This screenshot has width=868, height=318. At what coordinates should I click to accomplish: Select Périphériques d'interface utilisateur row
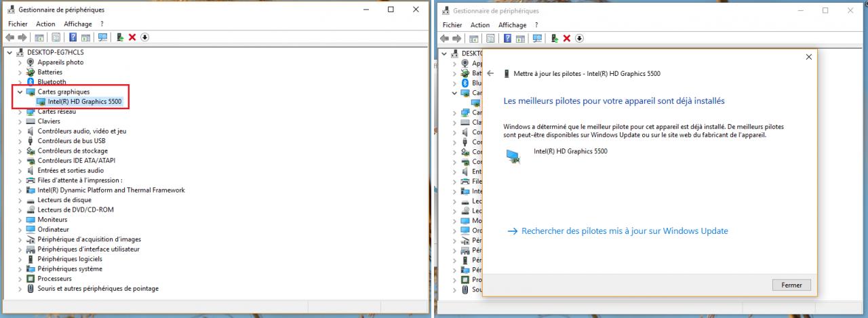pyautogui.click(x=89, y=249)
